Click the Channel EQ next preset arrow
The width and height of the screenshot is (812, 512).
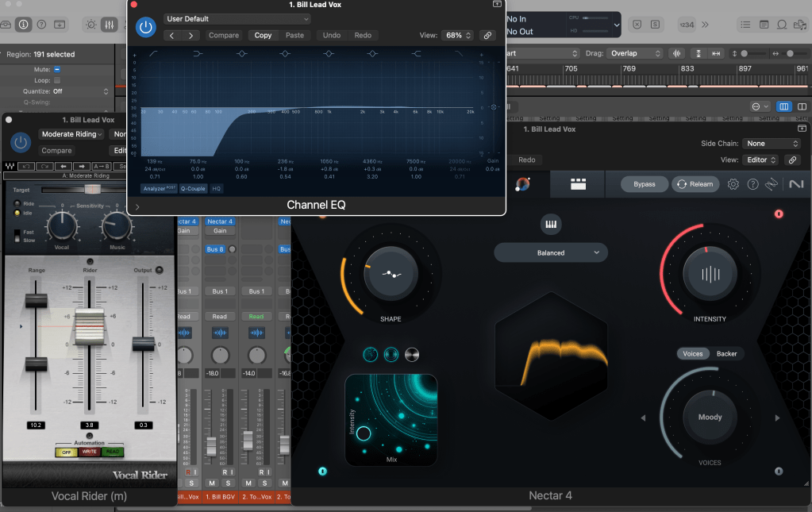[x=190, y=36]
